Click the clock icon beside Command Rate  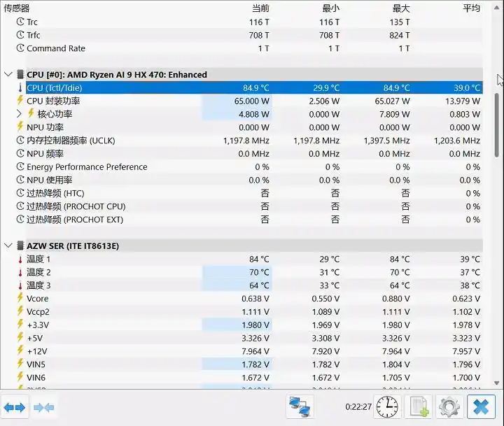coord(20,48)
